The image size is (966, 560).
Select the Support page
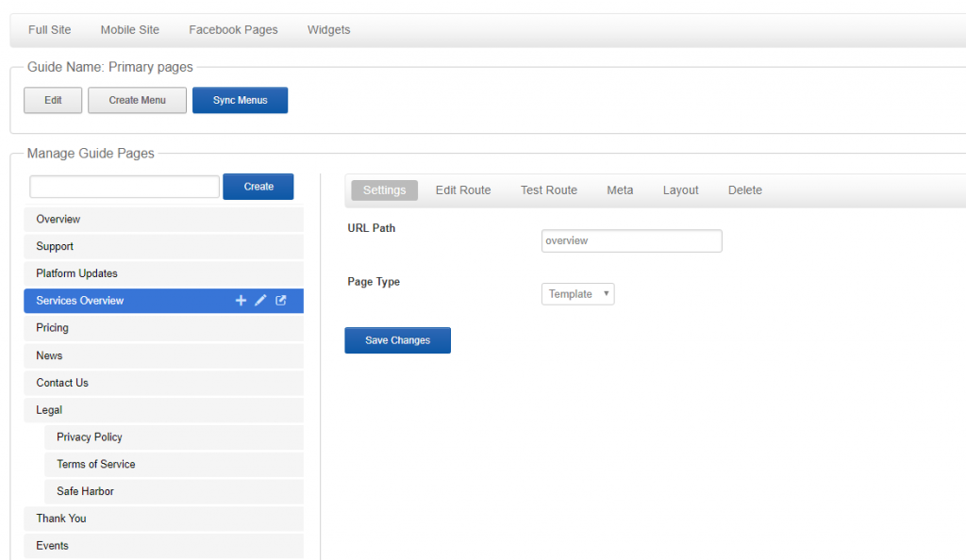click(164, 246)
